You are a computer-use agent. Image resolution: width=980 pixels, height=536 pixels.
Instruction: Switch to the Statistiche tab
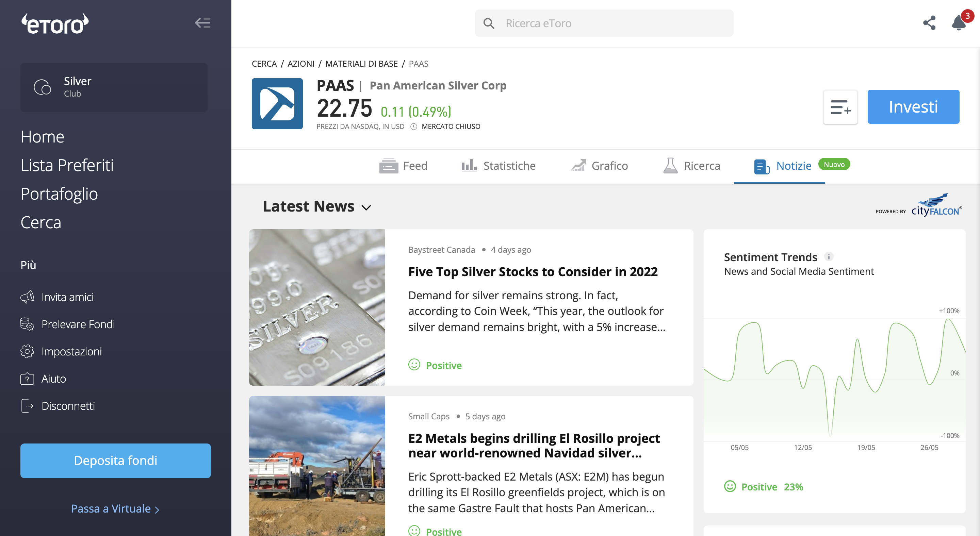coord(498,166)
